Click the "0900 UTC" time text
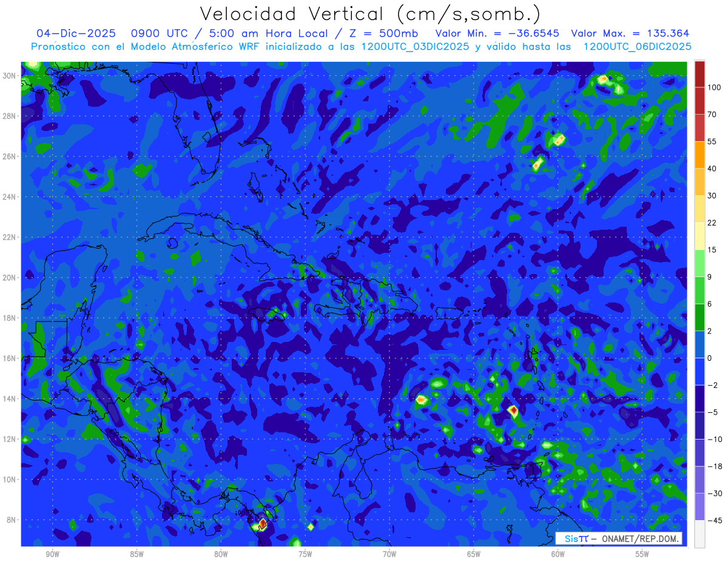728x562 pixels. 160,33
